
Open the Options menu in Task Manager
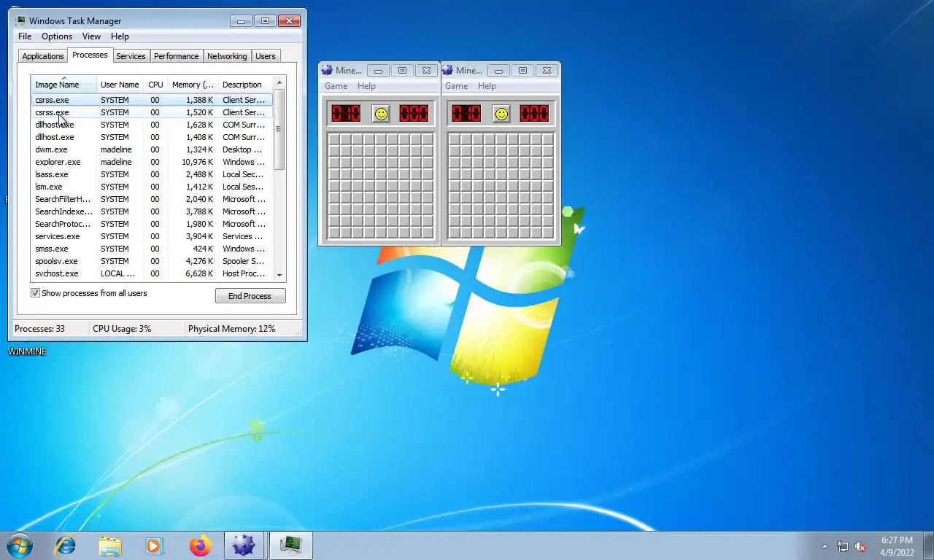click(57, 36)
